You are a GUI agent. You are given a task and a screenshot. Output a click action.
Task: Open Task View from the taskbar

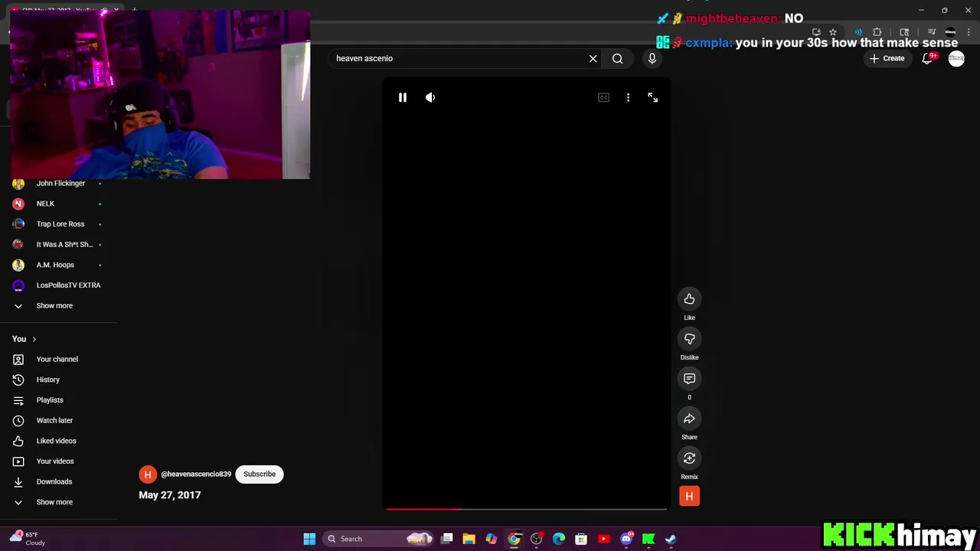click(x=446, y=540)
